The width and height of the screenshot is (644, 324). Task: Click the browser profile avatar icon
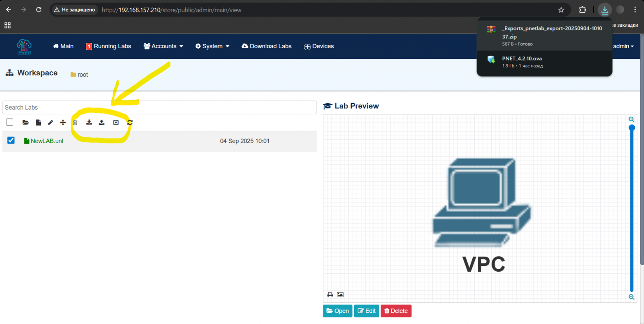tap(620, 10)
